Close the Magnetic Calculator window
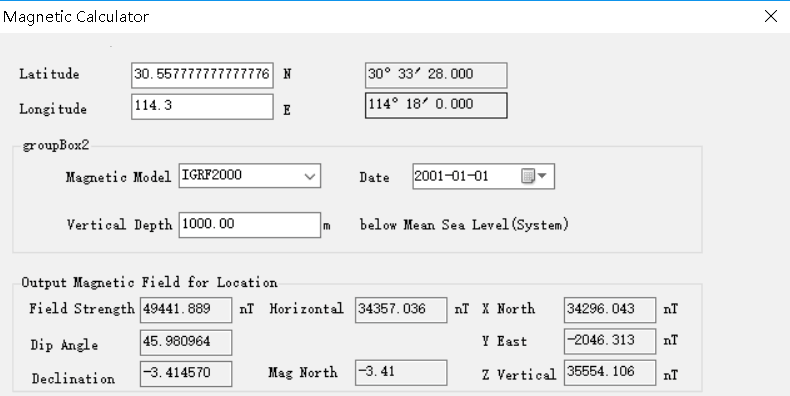The image size is (790, 396). [770, 16]
